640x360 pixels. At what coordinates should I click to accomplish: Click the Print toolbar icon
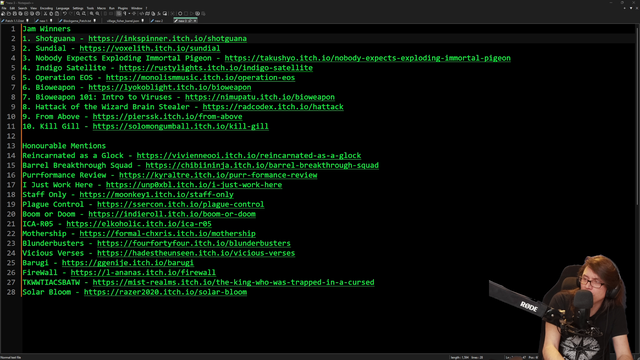38,13
